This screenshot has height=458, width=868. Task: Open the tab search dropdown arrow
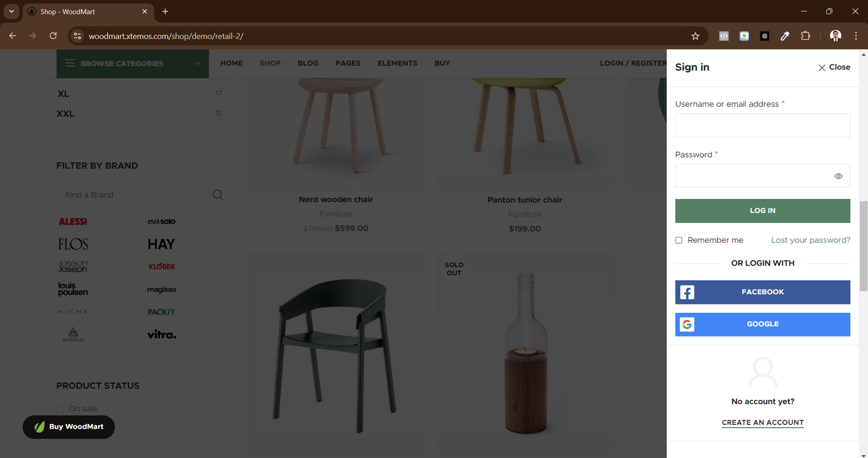pos(11,11)
